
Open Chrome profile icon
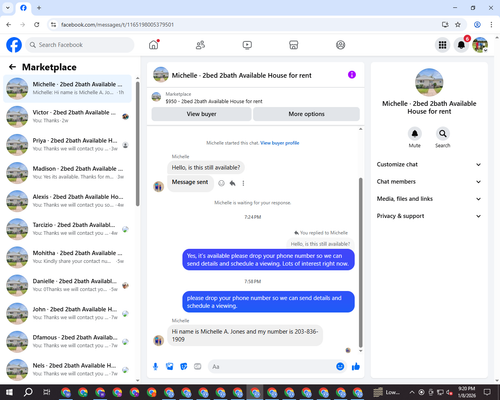(x=477, y=25)
